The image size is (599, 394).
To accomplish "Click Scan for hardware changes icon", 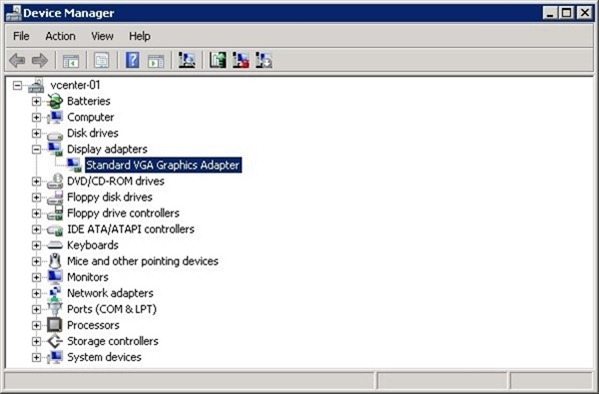I will click(x=187, y=60).
